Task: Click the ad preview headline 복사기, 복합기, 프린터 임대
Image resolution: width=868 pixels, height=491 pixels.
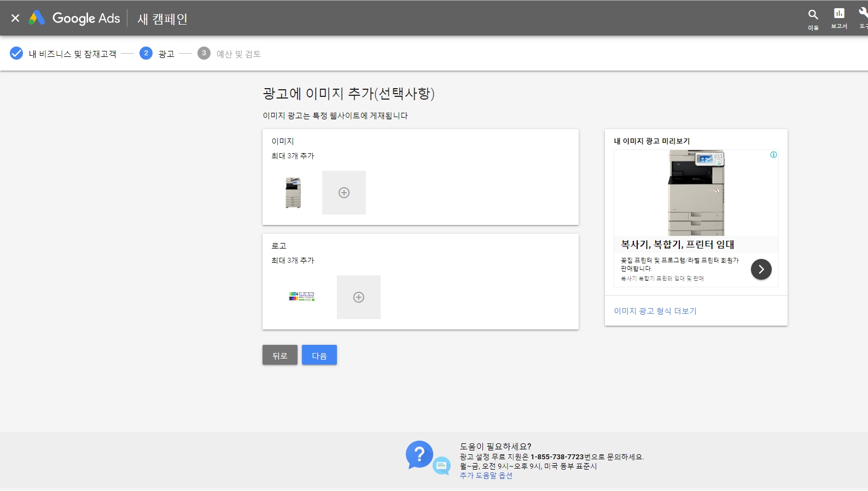Action: click(x=677, y=244)
